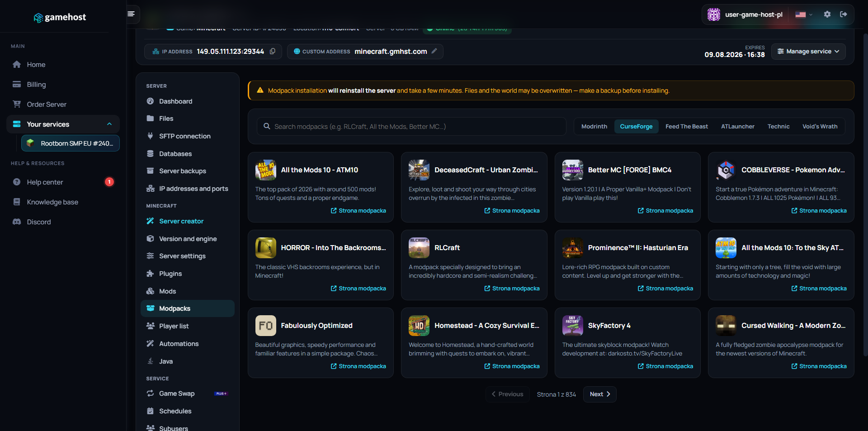Open the language flag dropdown
This screenshot has width=868, height=431.
point(804,14)
